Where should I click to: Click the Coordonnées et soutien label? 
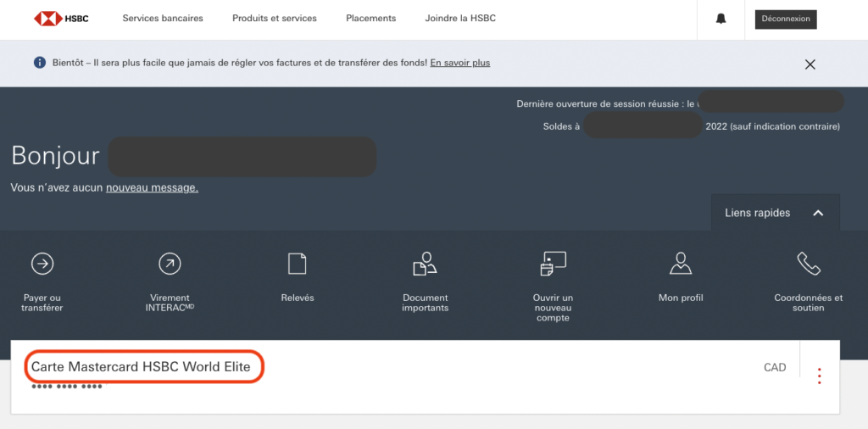[808, 303]
